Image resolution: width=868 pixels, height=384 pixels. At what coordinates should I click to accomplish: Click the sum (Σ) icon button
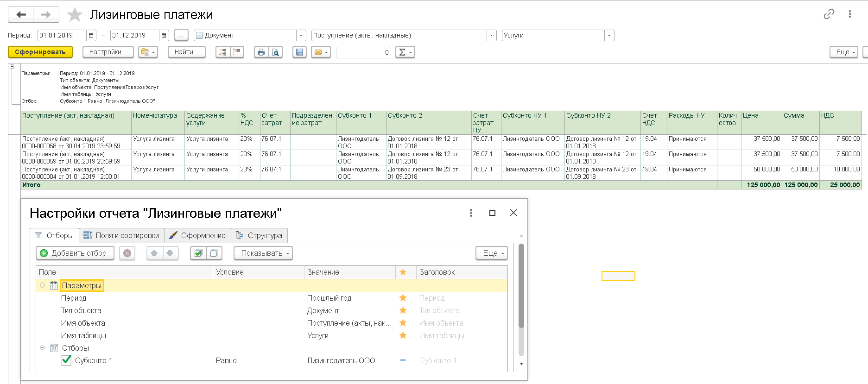405,52
